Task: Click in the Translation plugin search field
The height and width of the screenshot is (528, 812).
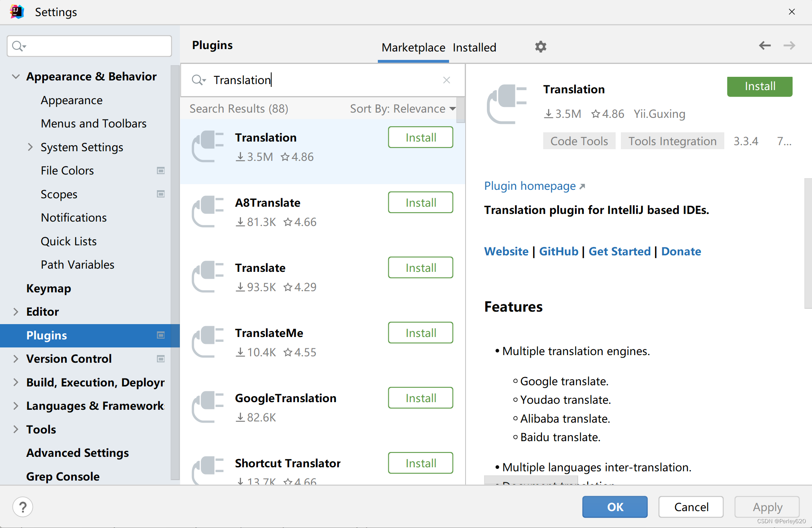Action: (x=322, y=80)
